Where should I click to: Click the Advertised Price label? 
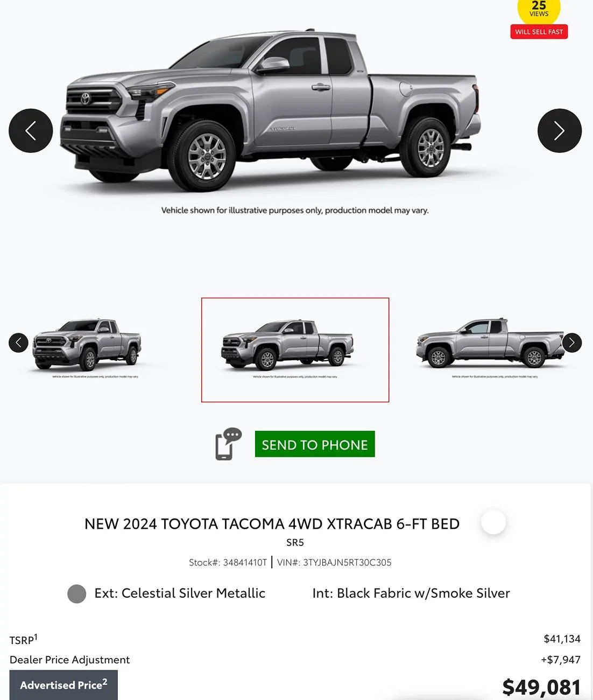pos(63,685)
